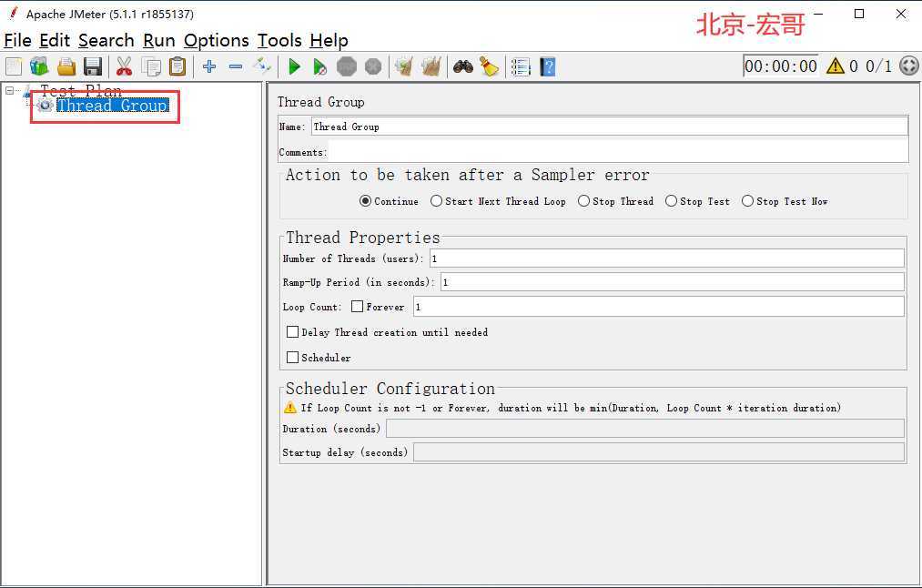
Task: Open Help with the question mark icon
Action: click(547, 66)
